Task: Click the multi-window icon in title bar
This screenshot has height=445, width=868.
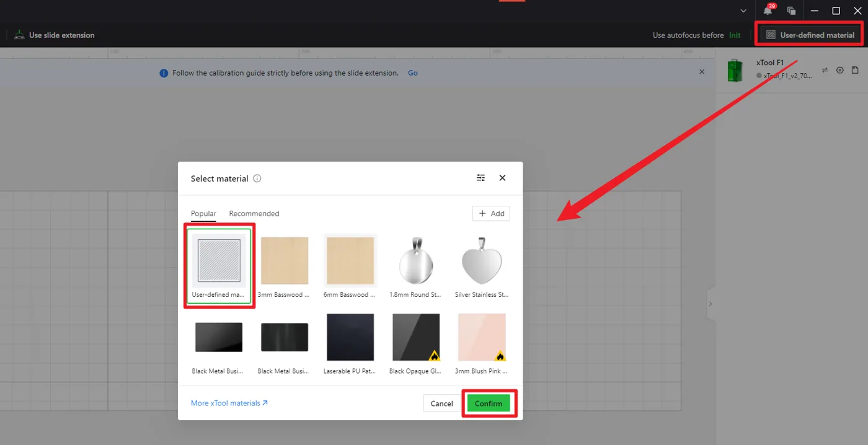Action: (791, 11)
